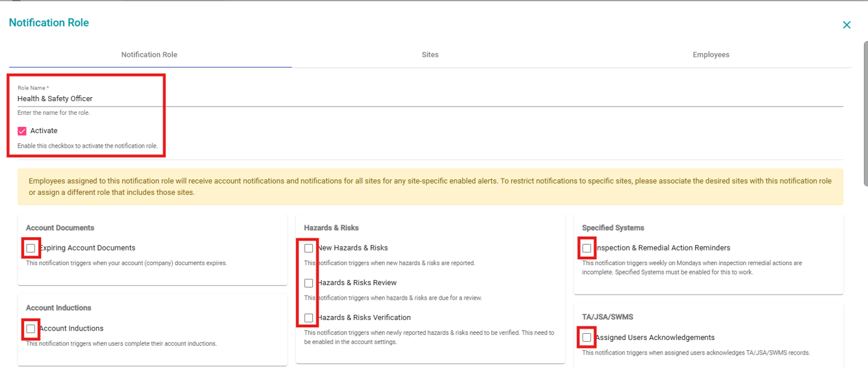Click the Account Documents section header

(59, 227)
